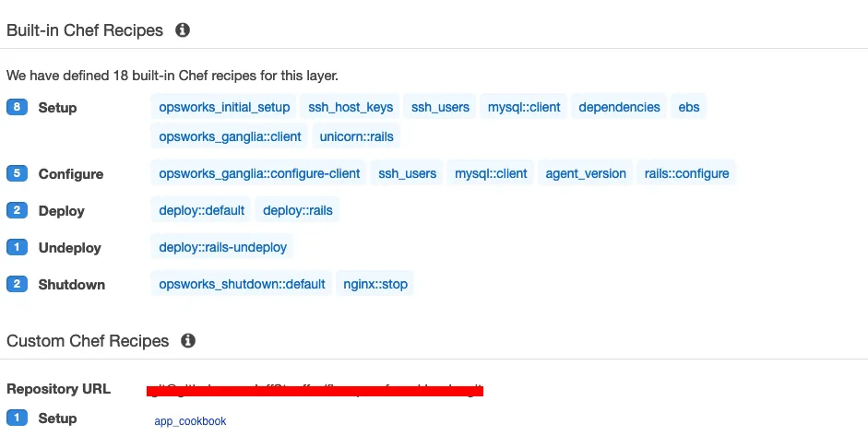Open the ssh_host_keys recipe link

(x=351, y=107)
